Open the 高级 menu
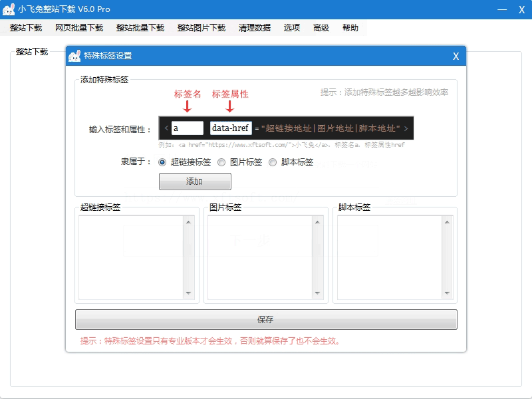532x399 pixels. tap(321, 28)
